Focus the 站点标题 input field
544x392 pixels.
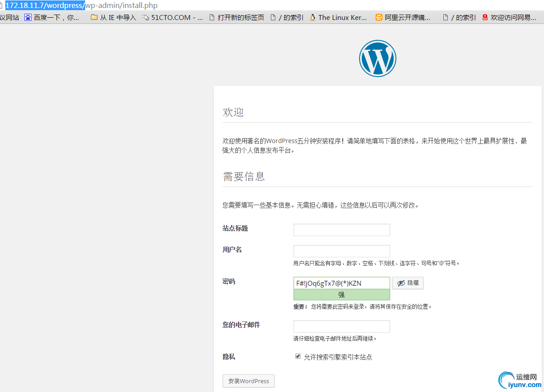342,230
